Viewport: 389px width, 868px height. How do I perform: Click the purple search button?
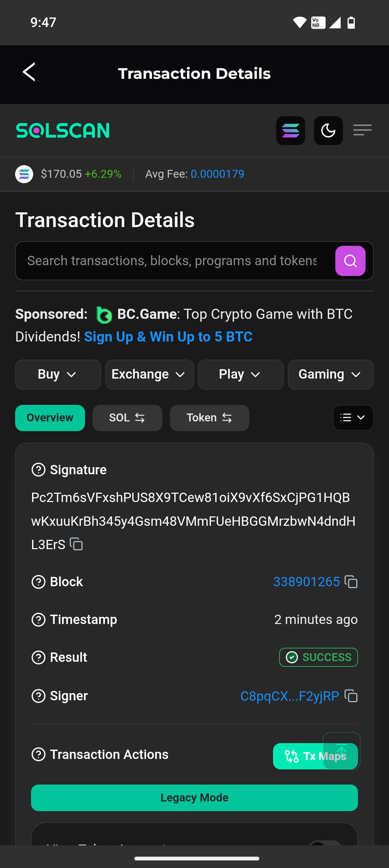[350, 261]
